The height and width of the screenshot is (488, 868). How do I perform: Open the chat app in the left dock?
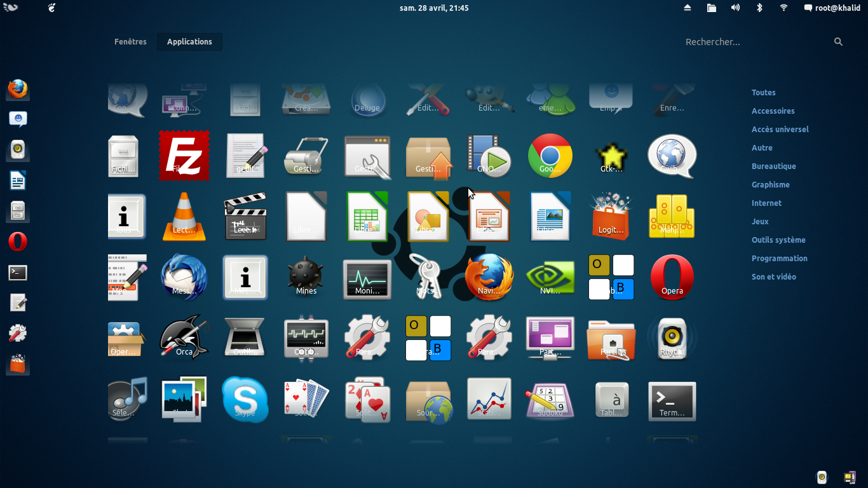pos(18,119)
